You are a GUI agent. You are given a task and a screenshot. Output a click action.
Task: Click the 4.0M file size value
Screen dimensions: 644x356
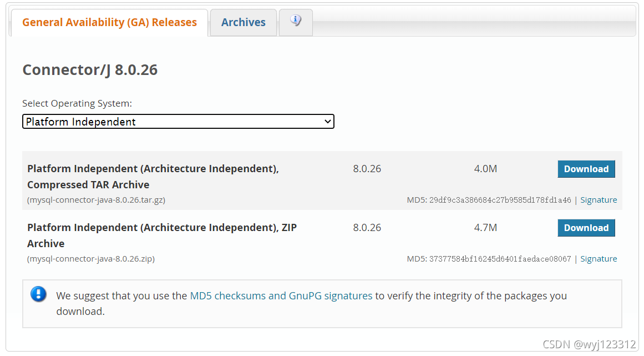click(485, 168)
